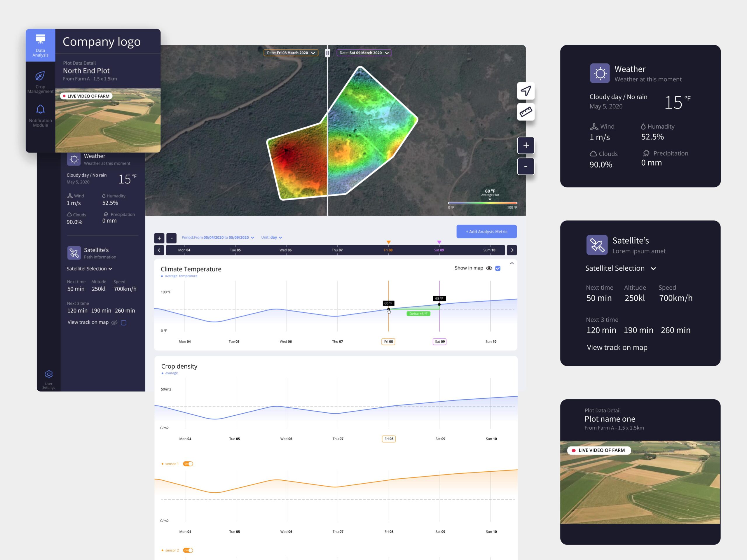Collapse the Climate Temperature panel chevron

[x=512, y=263]
